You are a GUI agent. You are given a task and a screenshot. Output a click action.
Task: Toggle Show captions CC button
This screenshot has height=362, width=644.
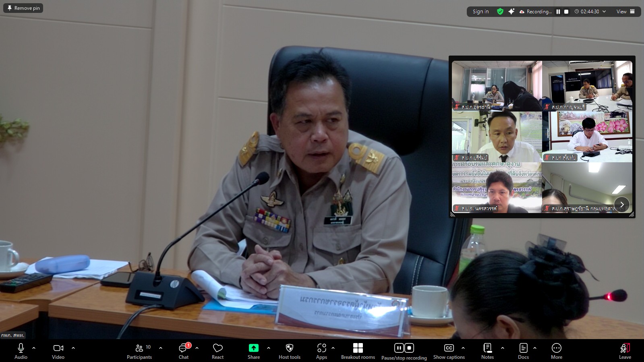(449, 351)
